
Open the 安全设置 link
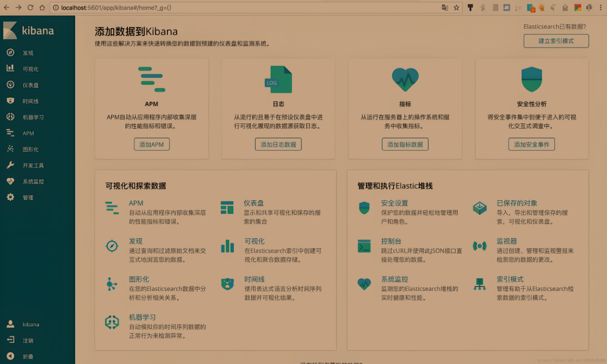(x=394, y=203)
